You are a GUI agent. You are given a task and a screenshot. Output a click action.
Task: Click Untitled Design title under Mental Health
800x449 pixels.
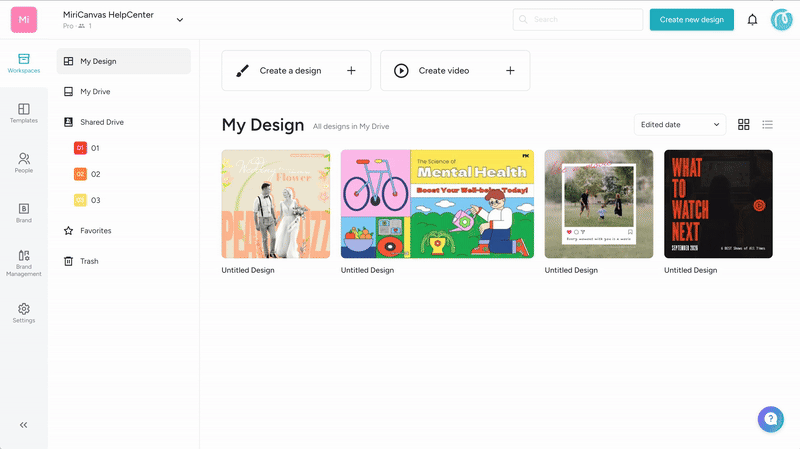pyautogui.click(x=367, y=270)
